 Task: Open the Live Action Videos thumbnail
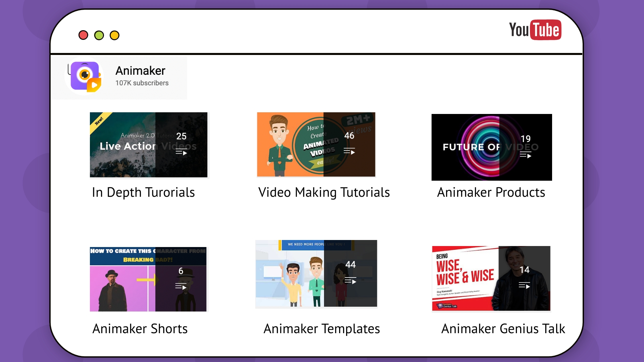click(149, 145)
